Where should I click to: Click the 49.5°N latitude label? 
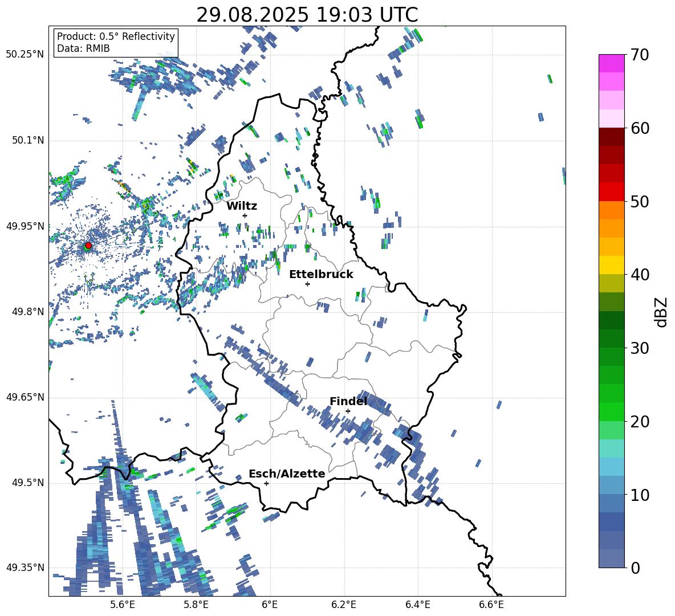pos(28,483)
